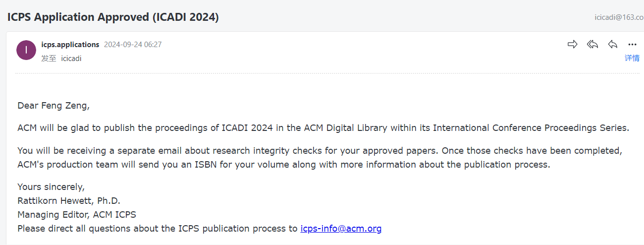
Task: Click the greeting Dear Feng Zeng
Action: click(54, 106)
